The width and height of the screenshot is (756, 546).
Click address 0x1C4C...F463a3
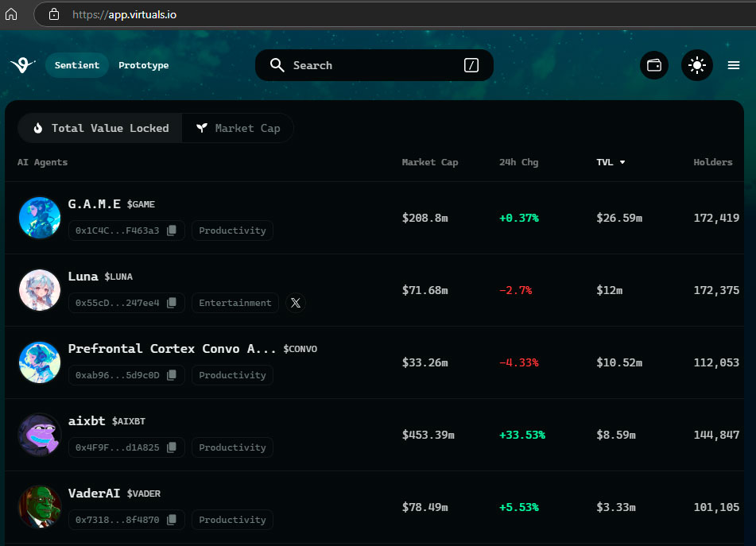coord(117,230)
